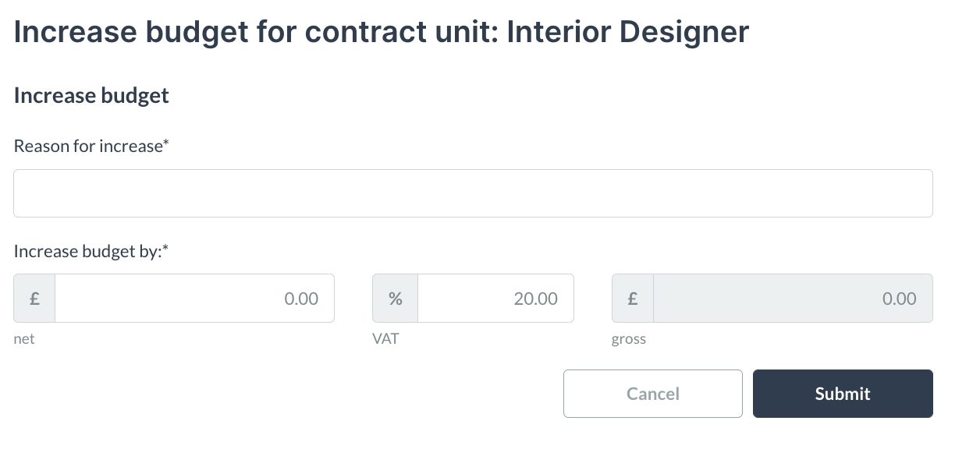Click 'Increase budget for contract unit' heading text

point(256,32)
